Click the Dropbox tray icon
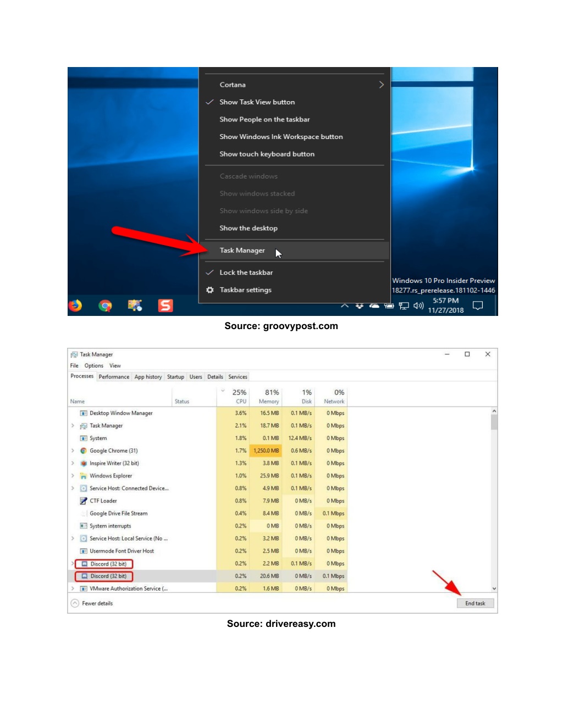 [x=360, y=305]
